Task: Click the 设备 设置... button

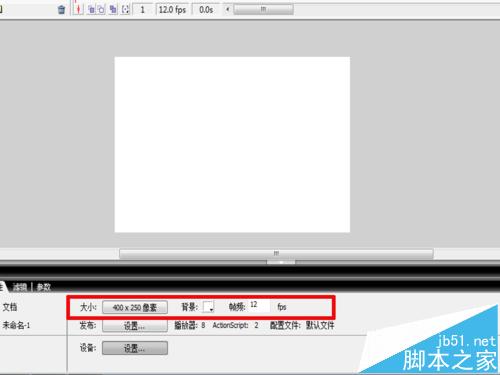Action: pos(135,348)
